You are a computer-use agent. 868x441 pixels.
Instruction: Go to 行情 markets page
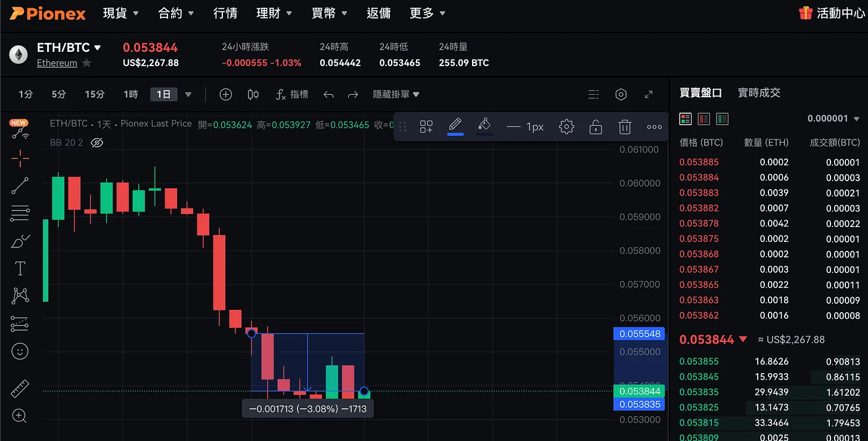(x=225, y=13)
